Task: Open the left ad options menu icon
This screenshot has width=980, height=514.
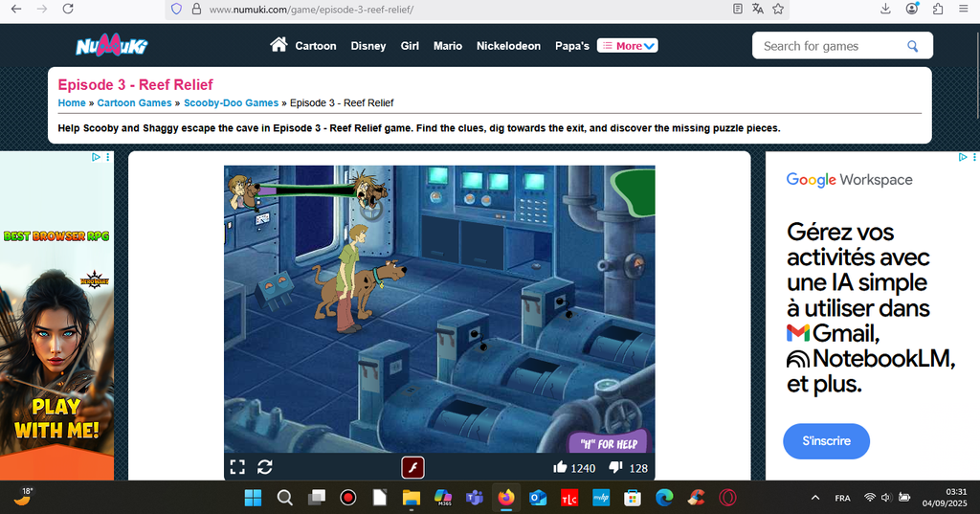Action: 108,157
